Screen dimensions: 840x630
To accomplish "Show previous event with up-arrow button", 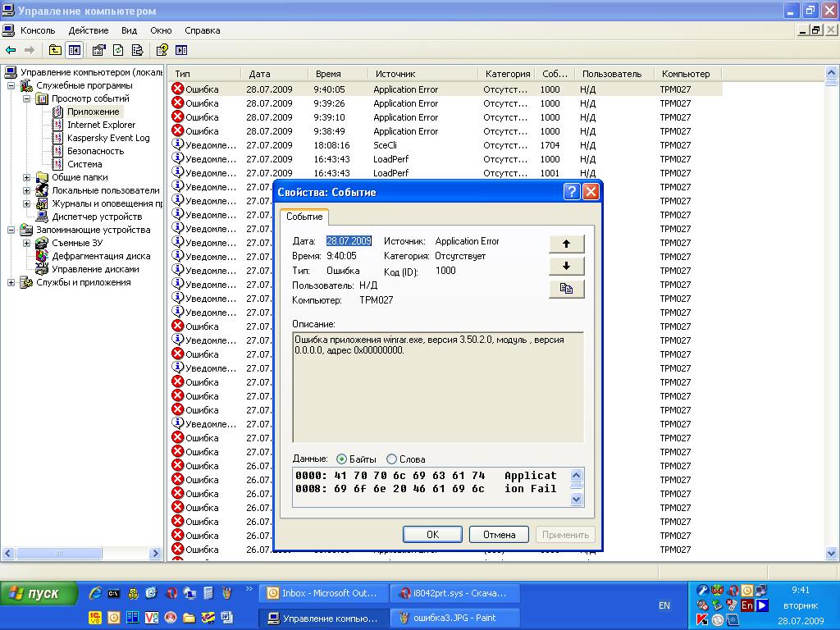I will point(566,244).
